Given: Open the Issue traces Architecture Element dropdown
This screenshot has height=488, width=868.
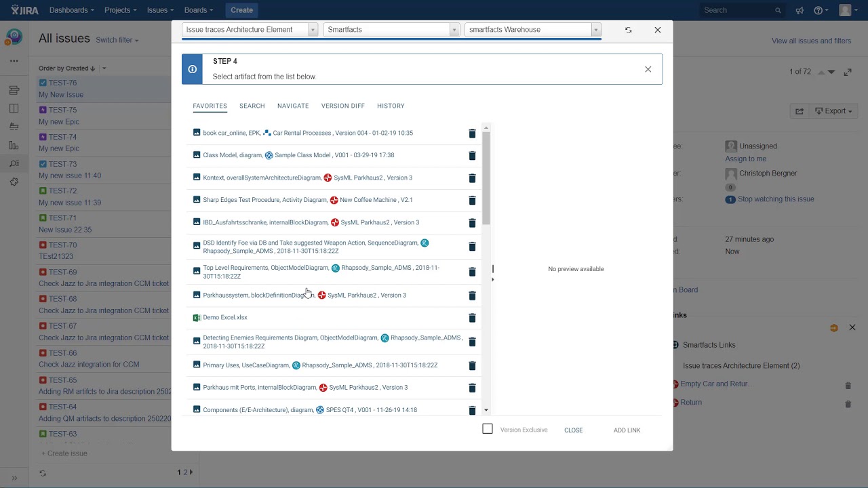Looking at the screenshot, I should click(250, 30).
